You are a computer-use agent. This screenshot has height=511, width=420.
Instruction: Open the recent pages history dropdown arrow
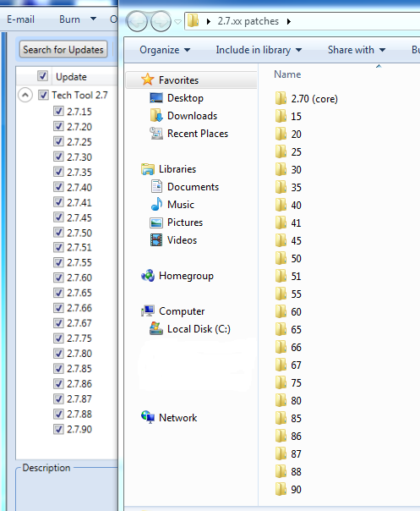(177, 22)
